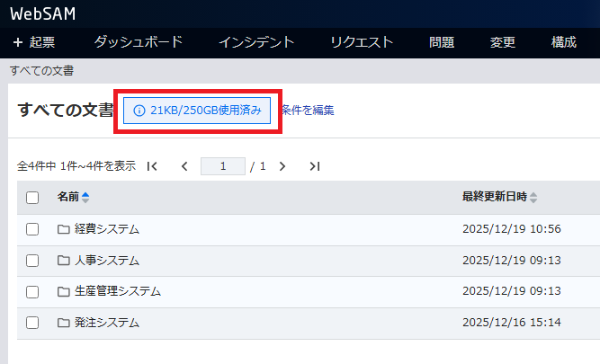
Task: Jump to the last page of results
Action: 314,166
